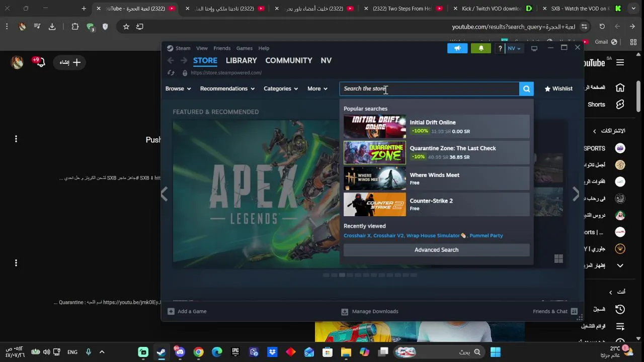Expand the Categories dropdown
Viewport: 644px width, 362px height.
coord(281,88)
